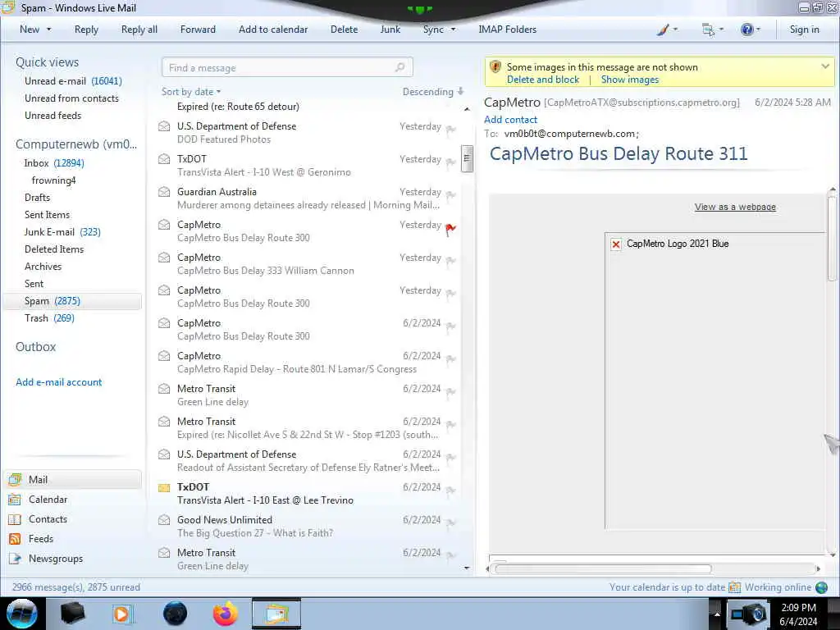Collapse the images warning bar chevron
This screenshot has width=840, height=630.
click(x=825, y=66)
